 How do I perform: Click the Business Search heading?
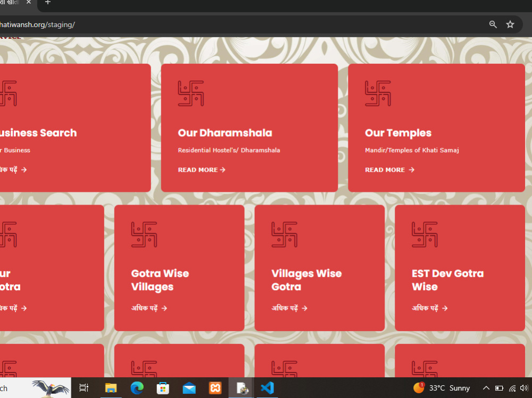pyautogui.click(x=38, y=133)
